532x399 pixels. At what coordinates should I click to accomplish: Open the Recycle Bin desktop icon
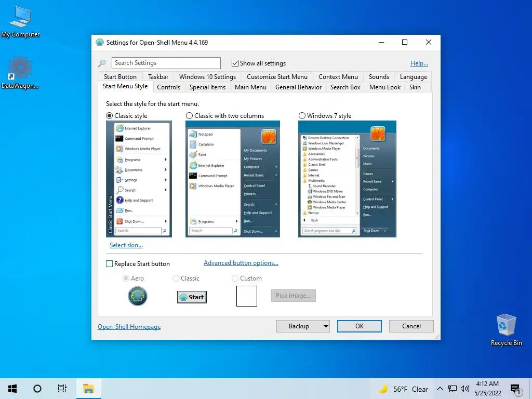click(x=506, y=330)
